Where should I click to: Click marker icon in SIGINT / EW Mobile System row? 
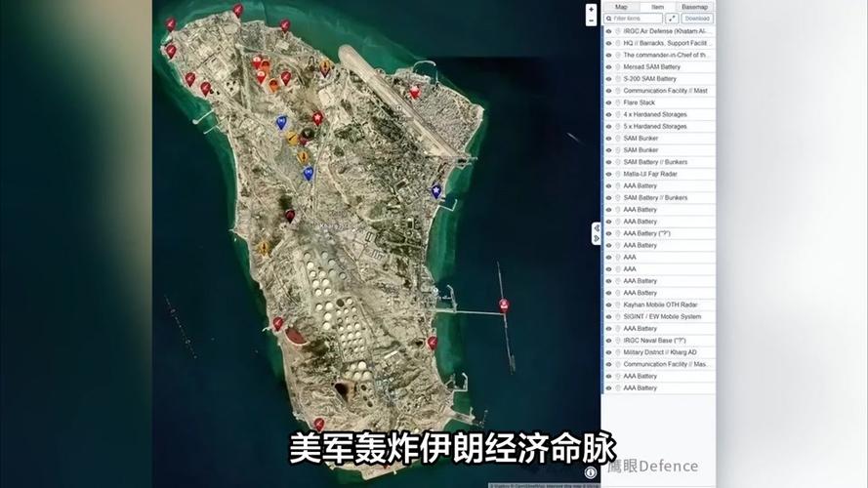pos(618,317)
